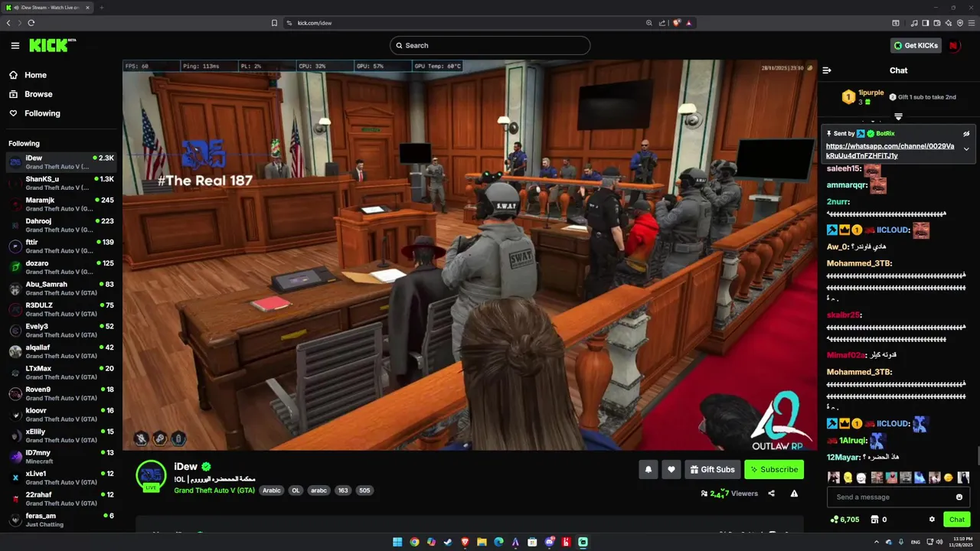This screenshot has width=980, height=551.
Task: Click the Gift Subs button
Action: (x=713, y=470)
